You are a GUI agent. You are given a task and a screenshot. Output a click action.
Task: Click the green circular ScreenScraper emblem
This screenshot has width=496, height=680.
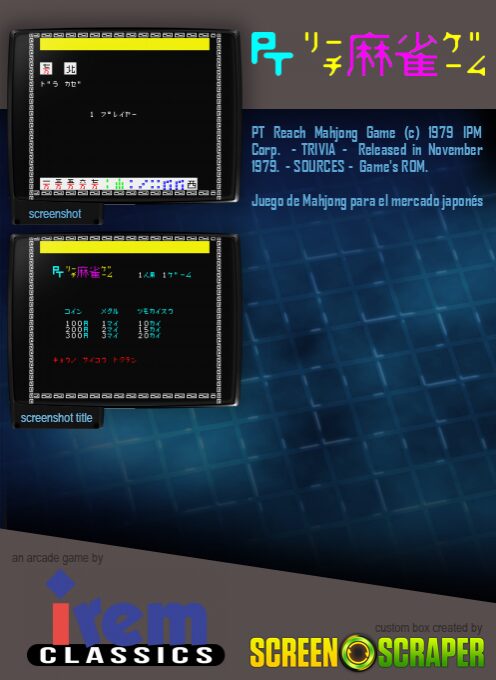tap(358, 653)
